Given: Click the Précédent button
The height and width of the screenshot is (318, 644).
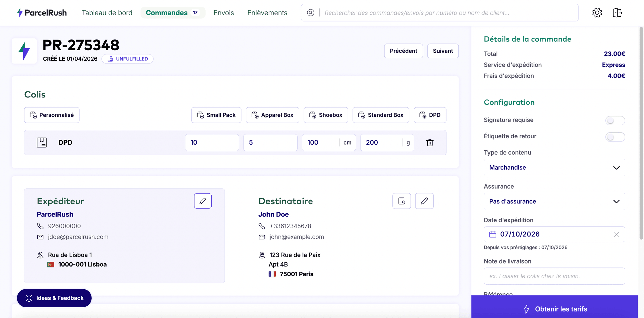Looking at the screenshot, I should 403,51.
